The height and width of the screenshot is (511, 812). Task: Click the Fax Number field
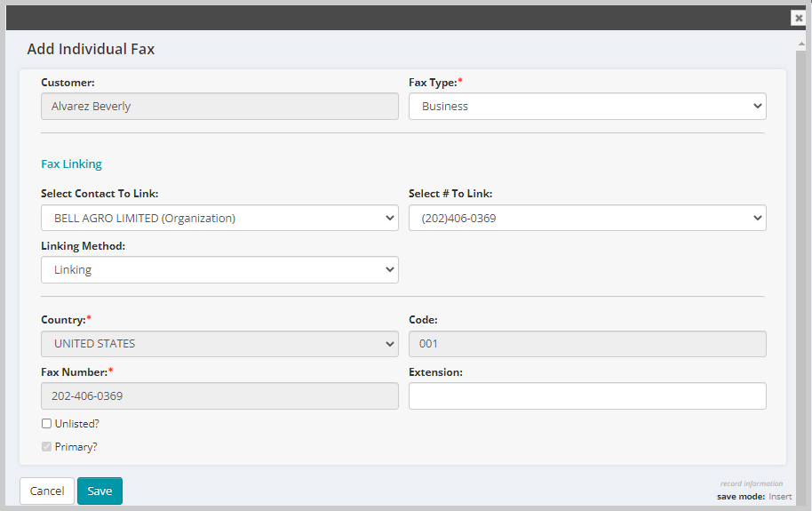(x=219, y=396)
